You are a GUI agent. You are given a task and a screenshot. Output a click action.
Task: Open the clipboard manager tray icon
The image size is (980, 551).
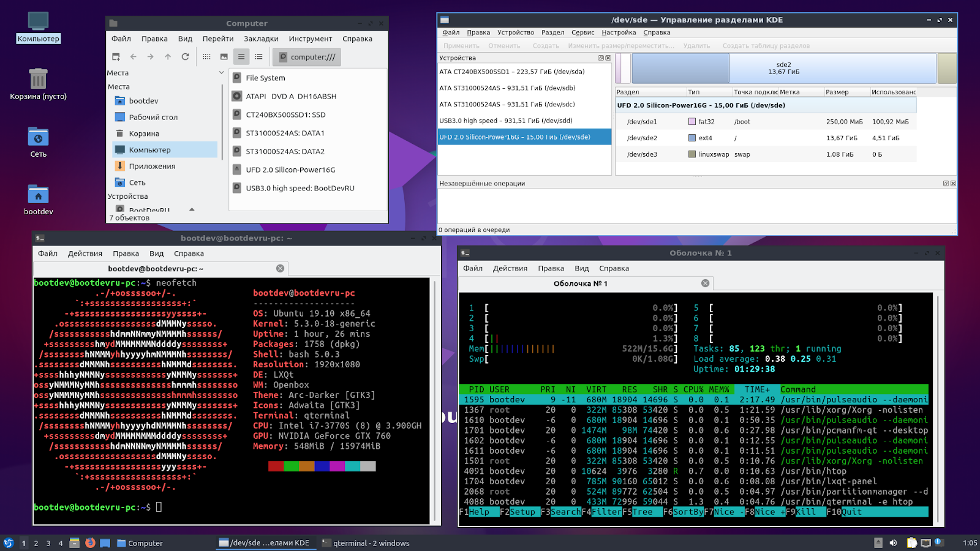[x=911, y=543]
